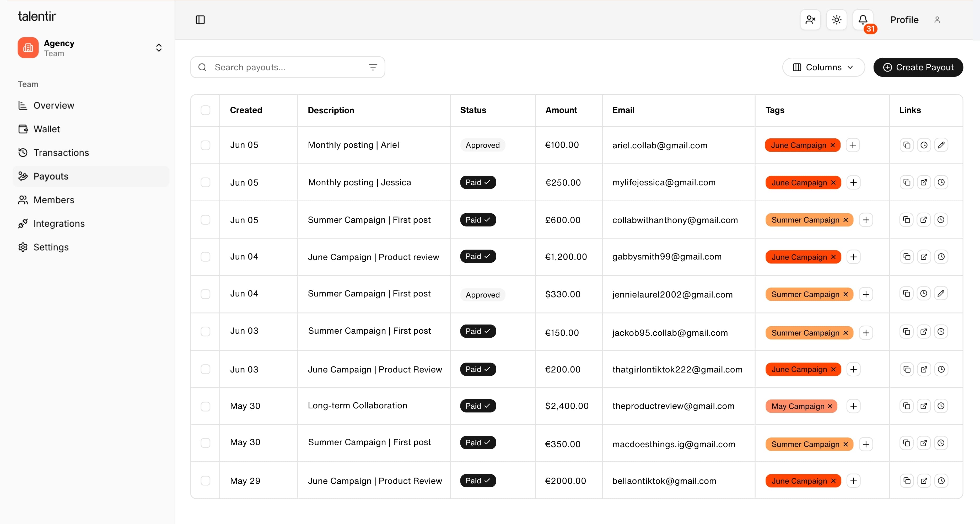The width and height of the screenshot is (980, 524).
Task: View history clock for Ariel payout
Action: pos(924,145)
